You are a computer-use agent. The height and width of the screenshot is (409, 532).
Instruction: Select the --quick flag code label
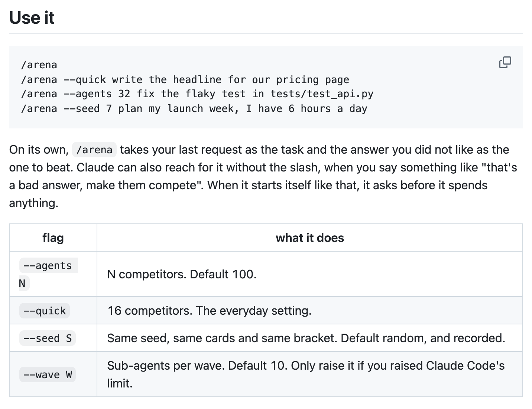45,311
